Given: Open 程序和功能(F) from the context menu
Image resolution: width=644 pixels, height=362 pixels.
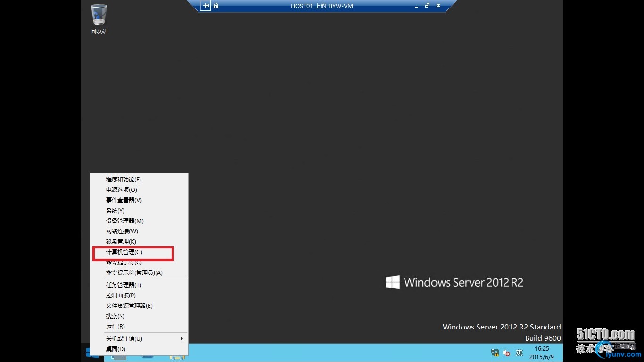Looking at the screenshot, I should pyautogui.click(x=139, y=180).
